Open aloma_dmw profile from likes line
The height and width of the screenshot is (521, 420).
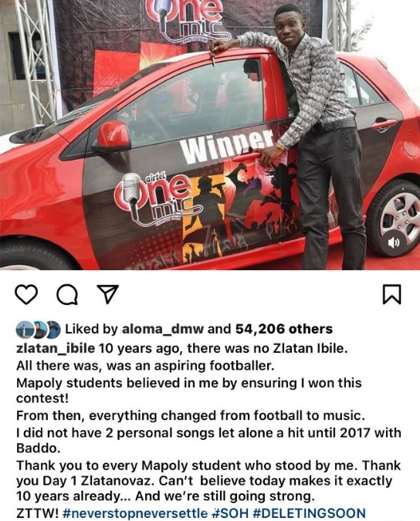tap(163, 329)
